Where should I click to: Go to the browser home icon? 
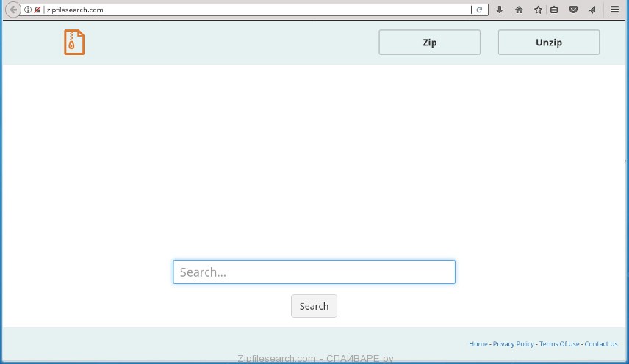click(x=519, y=10)
